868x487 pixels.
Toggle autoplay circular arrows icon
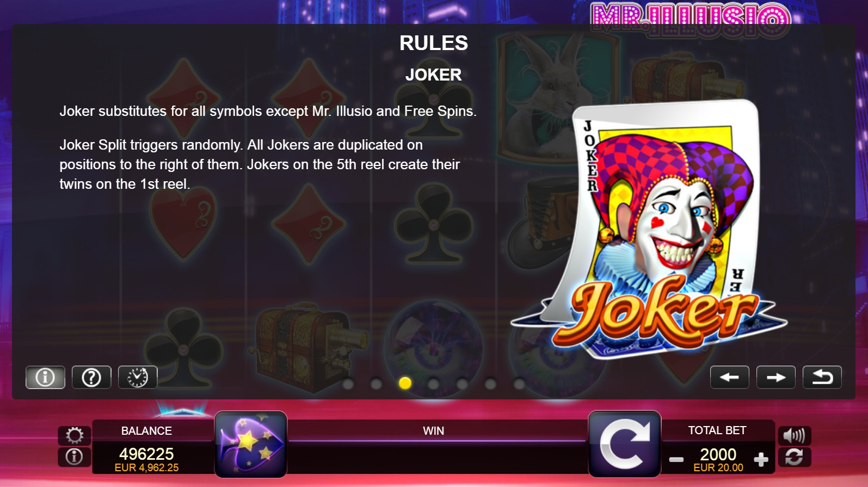[x=795, y=457]
